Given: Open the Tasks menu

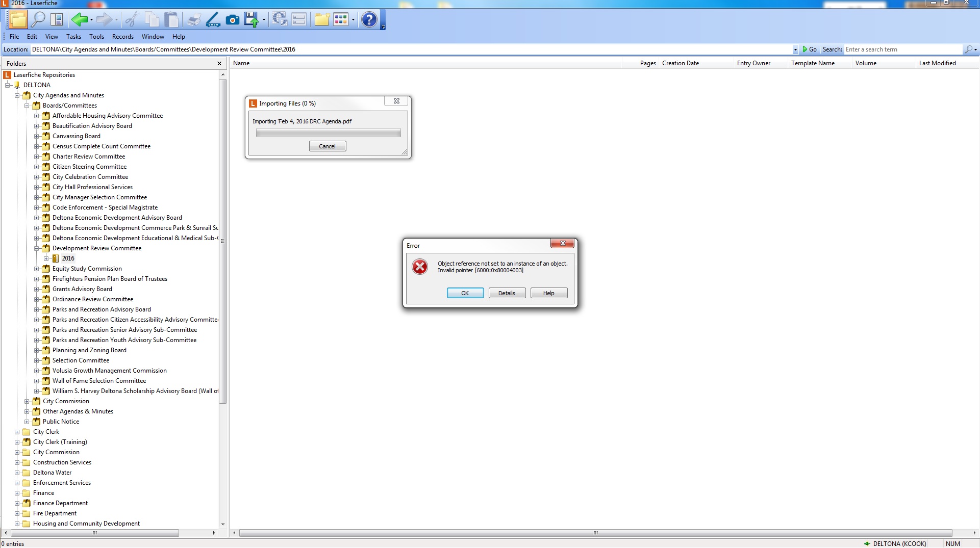Looking at the screenshot, I should click(73, 37).
